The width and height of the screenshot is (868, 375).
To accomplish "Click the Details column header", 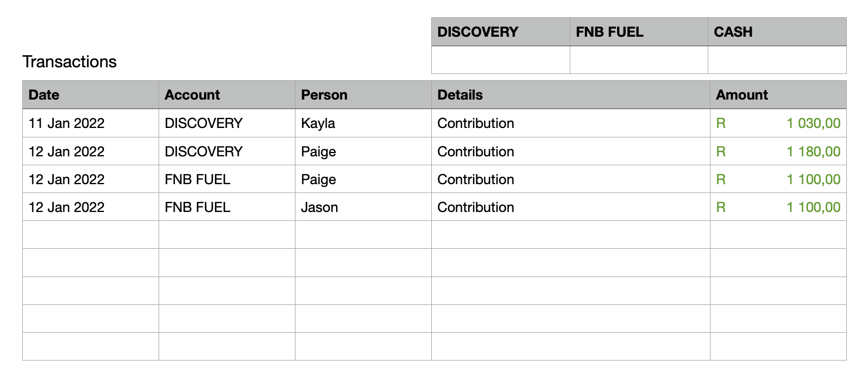I will 570,95.
